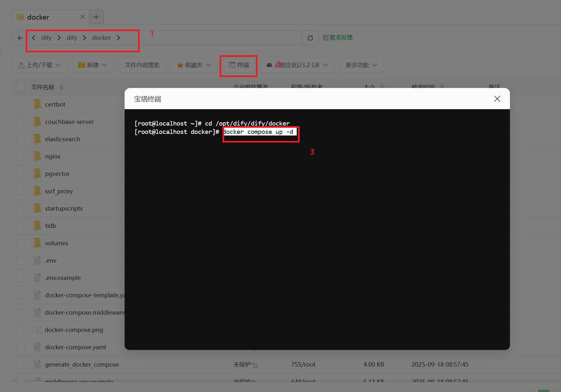Navigate back using the back arrow
This screenshot has height=392, width=561.
tap(19, 38)
